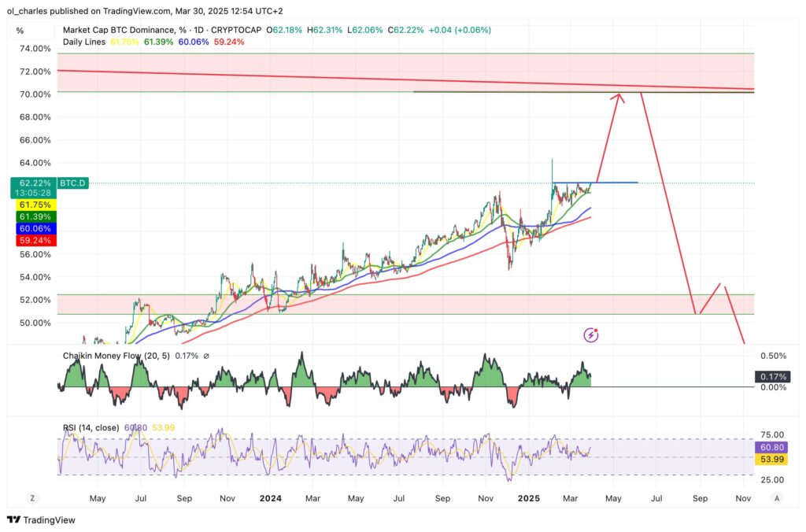Image resolution: width=806 pixels, height=532 pixels.
Task: Select the 2025 label on the timeline
Action: point(528,498)
